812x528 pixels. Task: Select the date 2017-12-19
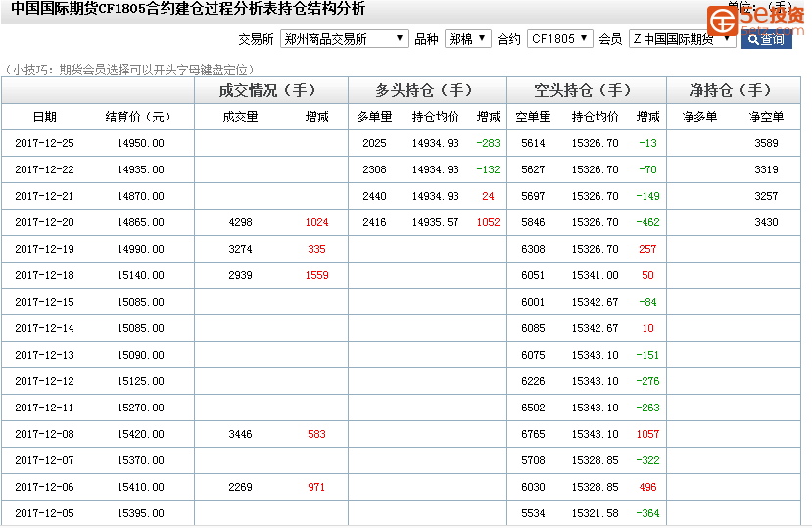pos(44,249)
